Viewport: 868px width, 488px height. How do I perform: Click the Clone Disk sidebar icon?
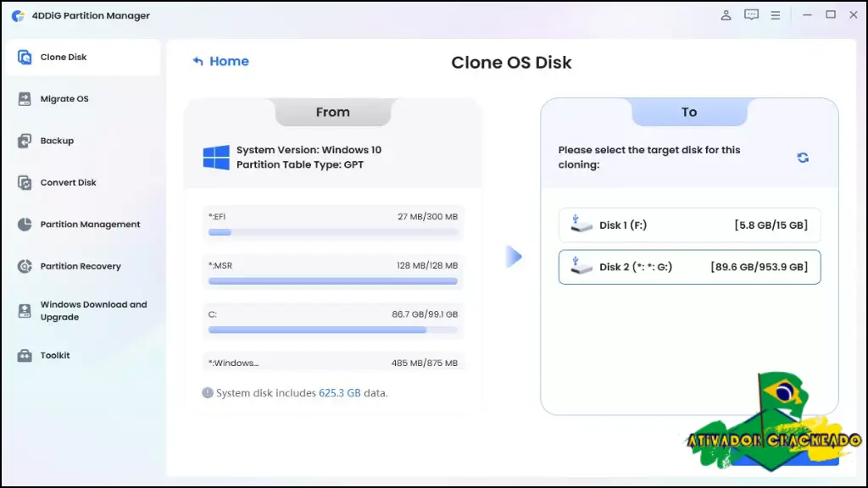pyautogui.click(x=25, y=57)
